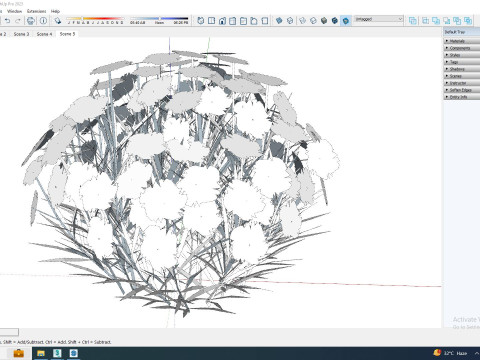Click the flower bush model in viewport
Screen dimensions: 480x360
pos(180,183)
